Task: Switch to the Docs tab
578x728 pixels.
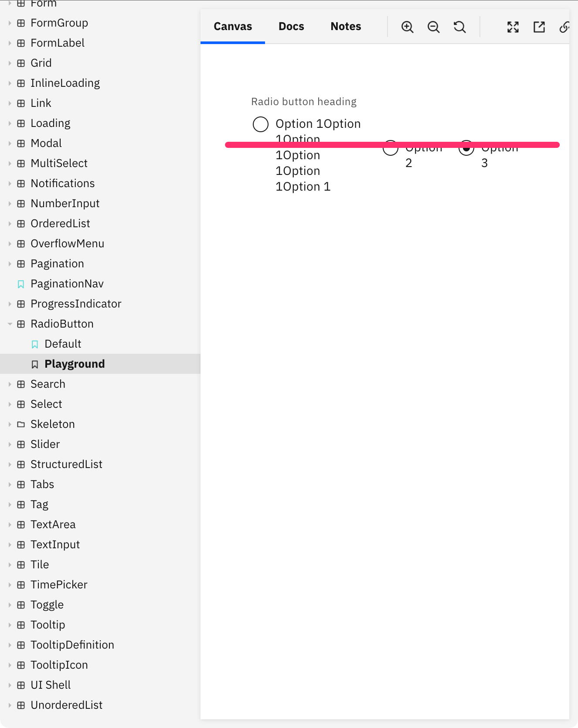Action: click(291, 26)
